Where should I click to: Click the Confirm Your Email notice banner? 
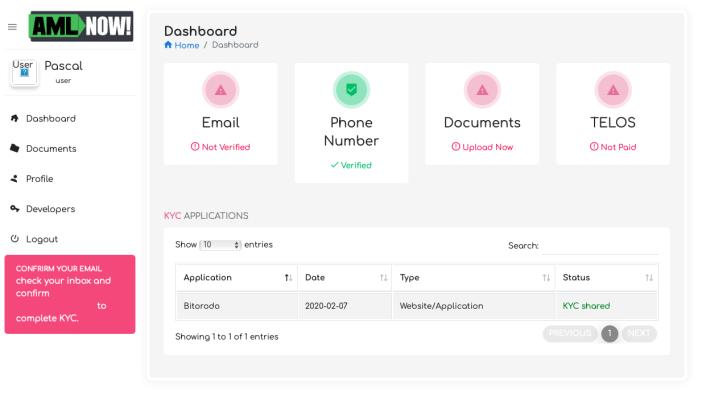70,294
